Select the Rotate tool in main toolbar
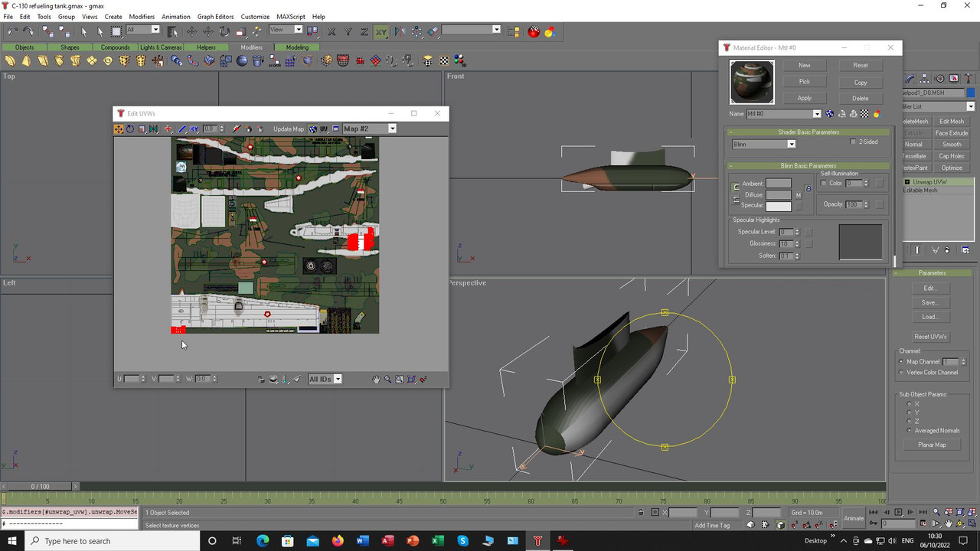This screenshot has width=980, height=551. coord(224,31)
